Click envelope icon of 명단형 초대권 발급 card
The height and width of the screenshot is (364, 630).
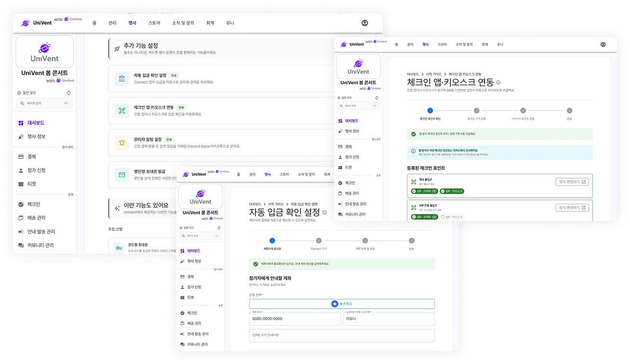click(x=122, y=175)
